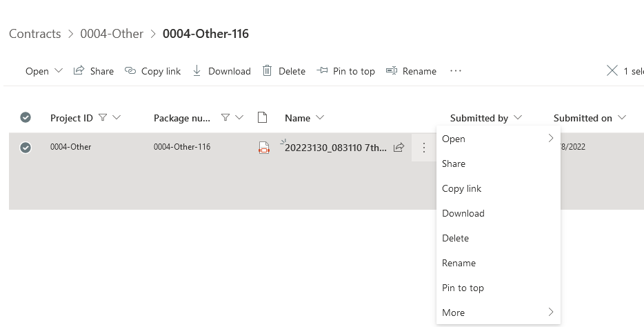Click the Share label in the command bar
This screenshot has height=327, width=644.
pos(102,71)
